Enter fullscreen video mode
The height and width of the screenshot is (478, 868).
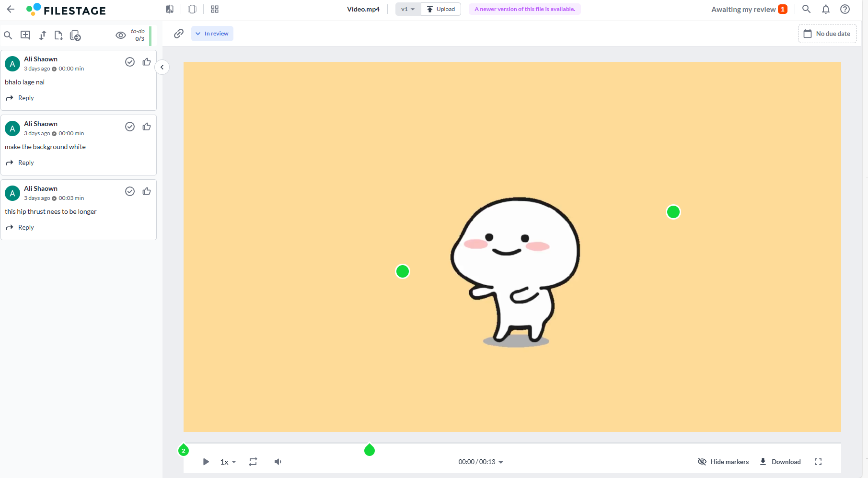pos(818,462)
